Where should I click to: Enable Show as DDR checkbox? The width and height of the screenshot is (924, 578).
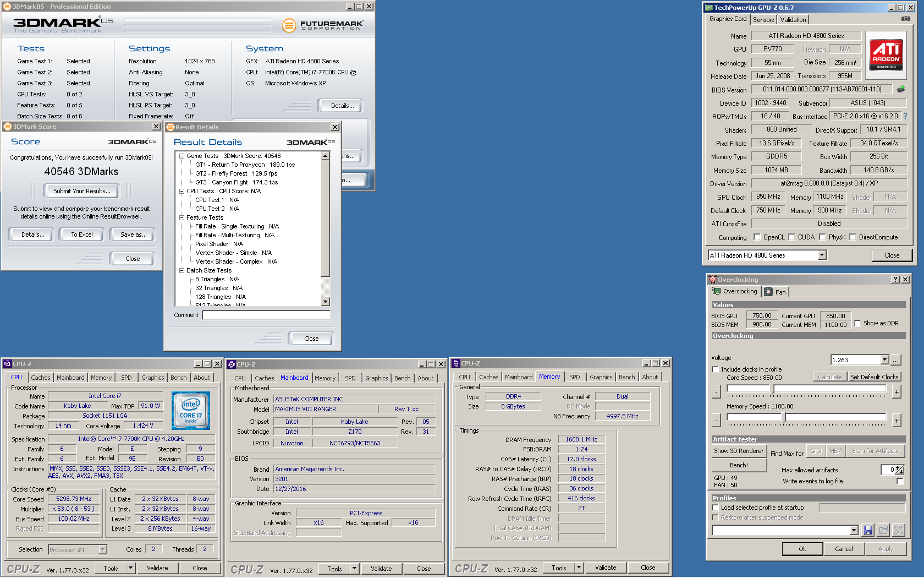(x=857, y=323)
